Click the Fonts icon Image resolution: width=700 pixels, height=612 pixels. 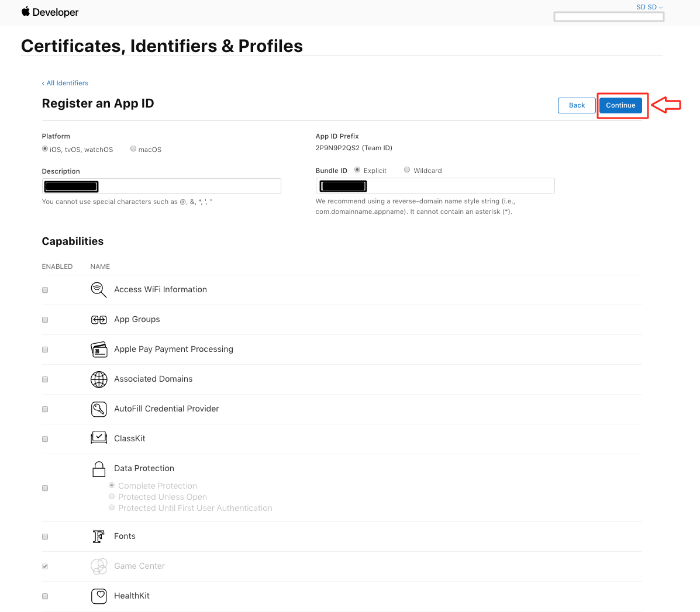(98, 537)
